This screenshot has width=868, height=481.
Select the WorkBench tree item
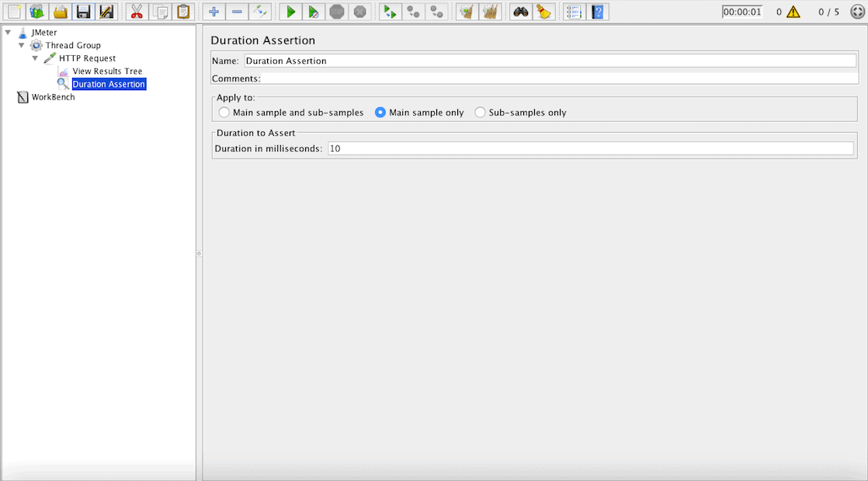click(x=53, y=97)
